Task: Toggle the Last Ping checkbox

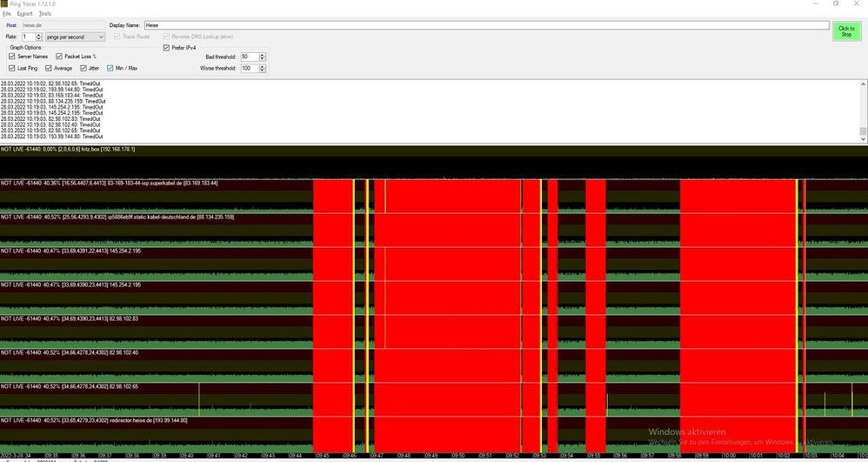Action: point(23,68)
